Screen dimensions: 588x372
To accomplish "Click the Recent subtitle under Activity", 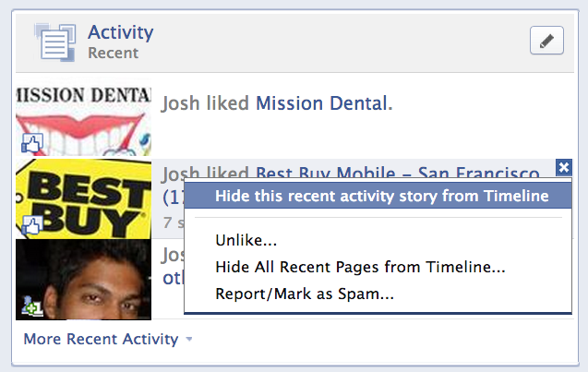I will click(113, 54).
